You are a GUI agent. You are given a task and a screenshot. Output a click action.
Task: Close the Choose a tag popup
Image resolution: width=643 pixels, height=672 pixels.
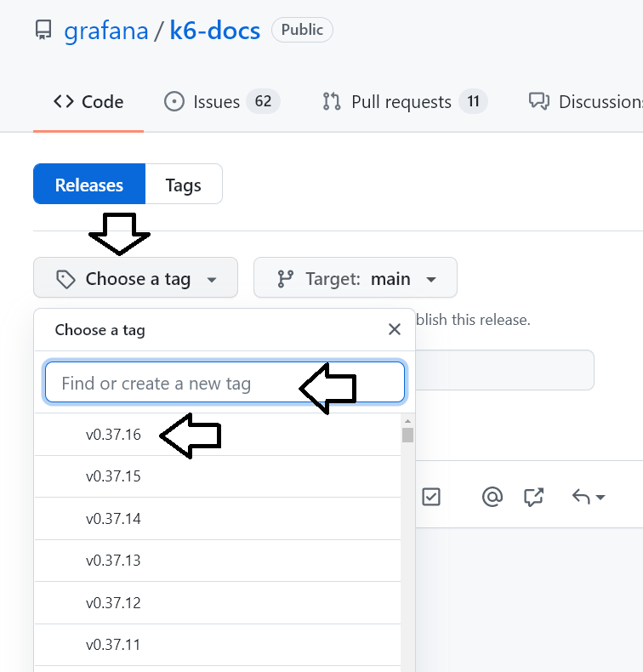pyautogui.click(x=395, y=329)
